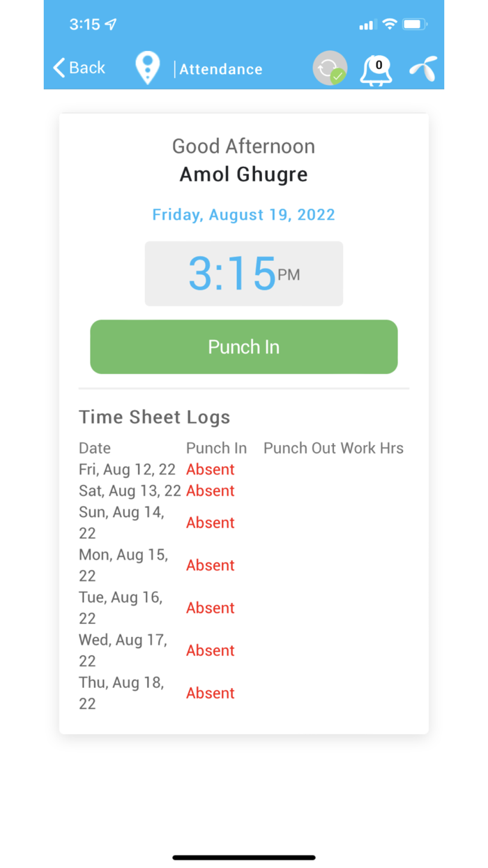This screenshot has height=868, width=488.
Task: Open the notifications bell icon
Action: [376, 70]
